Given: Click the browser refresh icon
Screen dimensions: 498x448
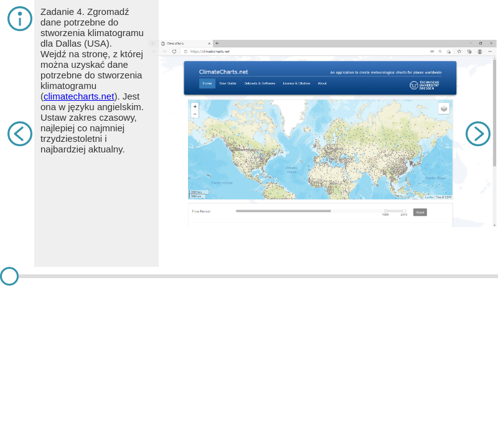Looking at the screenshot, I should 174,52.
